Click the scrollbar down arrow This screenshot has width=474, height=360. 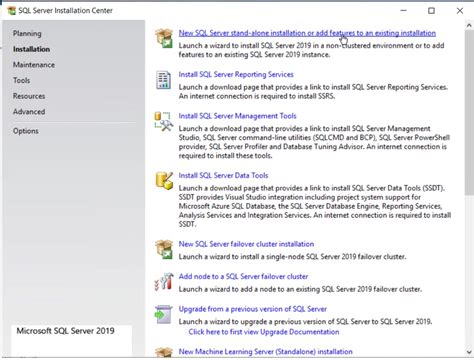(469, 352)
